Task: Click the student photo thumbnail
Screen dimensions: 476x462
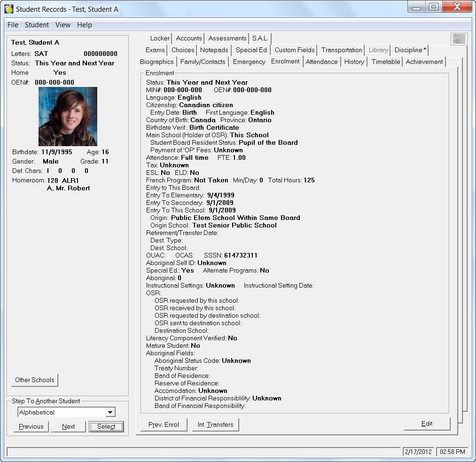Action: 68,116
